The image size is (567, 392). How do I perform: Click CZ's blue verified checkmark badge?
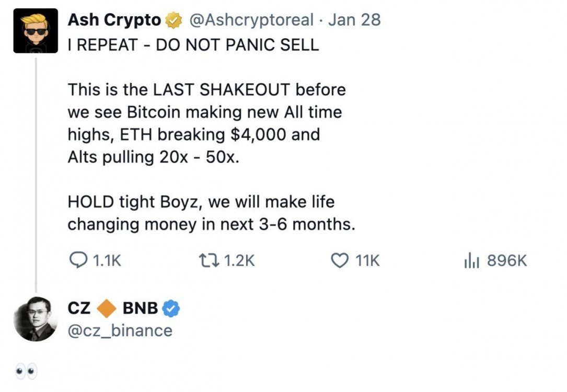pyautogui.click(x=170, y=308)
